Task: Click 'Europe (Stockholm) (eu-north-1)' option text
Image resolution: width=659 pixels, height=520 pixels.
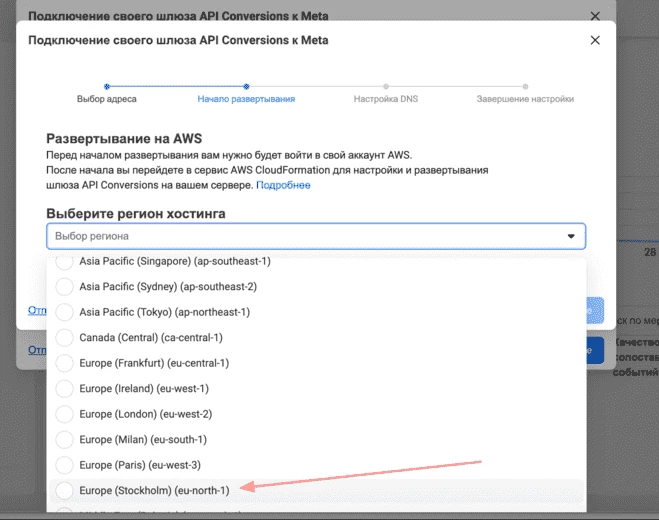Action: [x=154, y=491]
